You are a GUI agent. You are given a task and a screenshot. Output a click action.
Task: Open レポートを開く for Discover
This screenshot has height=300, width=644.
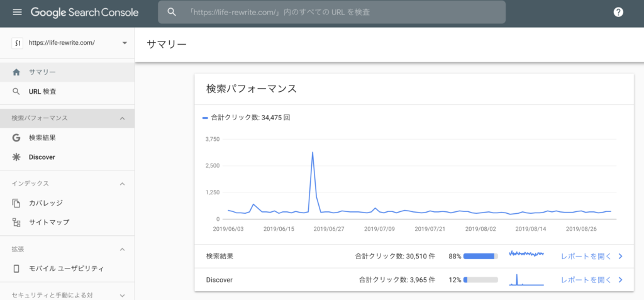point(586,280)
